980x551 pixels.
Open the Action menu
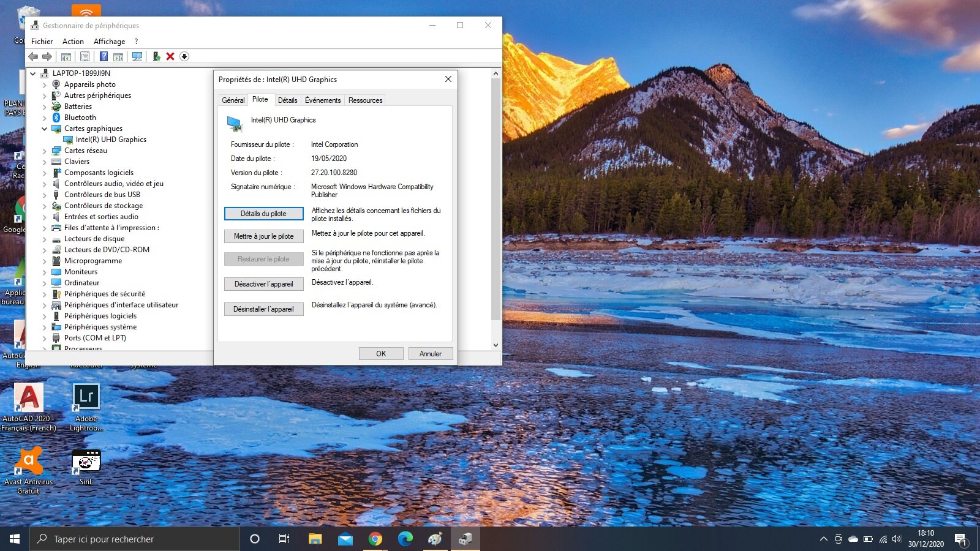[73, 42]
